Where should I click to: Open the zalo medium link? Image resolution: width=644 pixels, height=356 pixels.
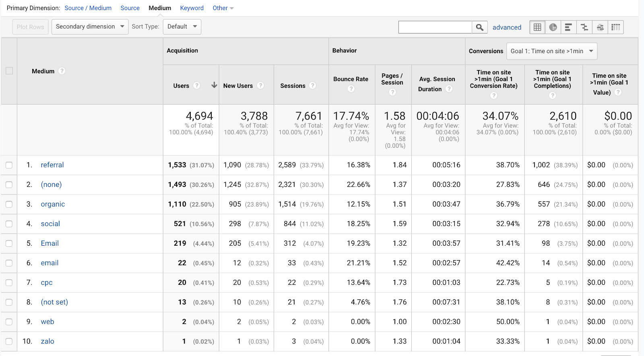pos(47,342)
